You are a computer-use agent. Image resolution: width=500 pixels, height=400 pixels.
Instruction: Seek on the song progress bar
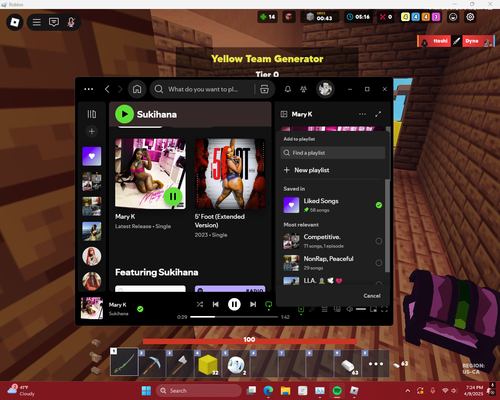point(234,317)
